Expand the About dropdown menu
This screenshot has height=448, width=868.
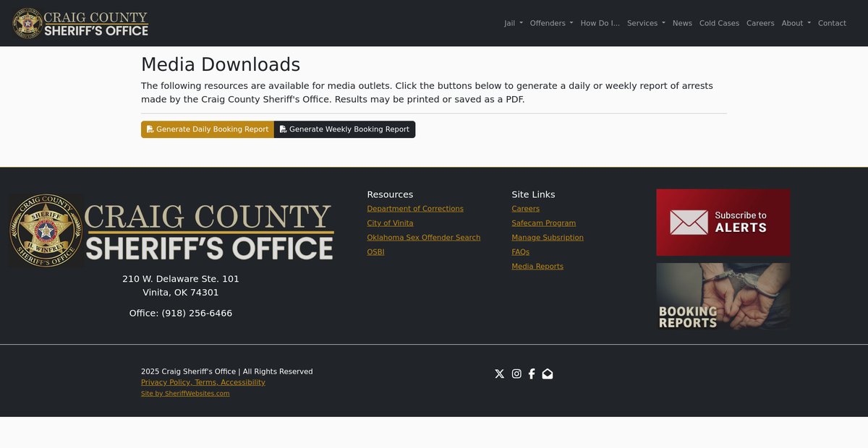[x=796, y=23]
